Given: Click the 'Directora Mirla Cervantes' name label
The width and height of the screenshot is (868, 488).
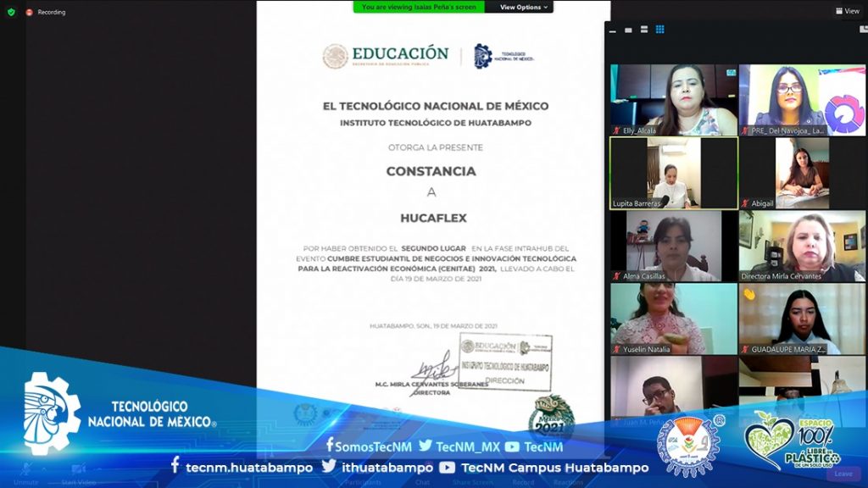Looking at the screenshot, I should pyautogui.click(x=781, y=276).
